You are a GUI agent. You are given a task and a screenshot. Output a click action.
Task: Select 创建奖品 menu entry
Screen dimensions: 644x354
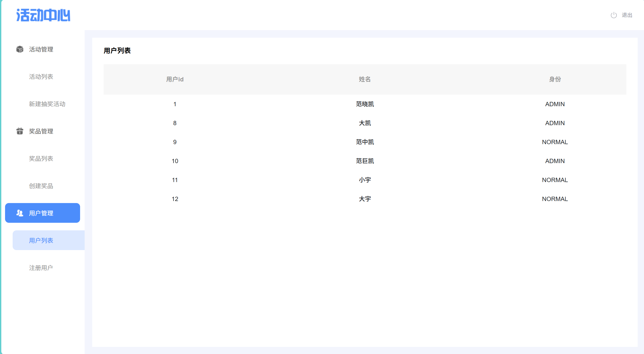(x=41, y=186)
